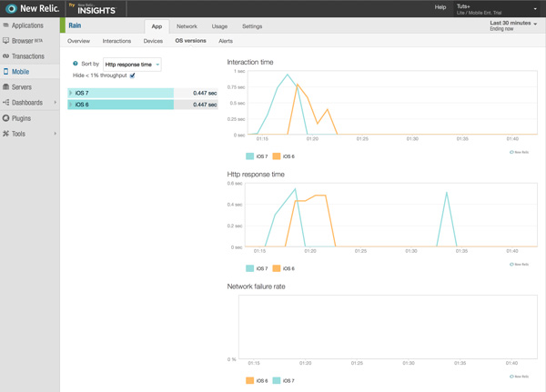The image size is (546, 392).
Task: Click the Browser monitor icon in sidebar
Action: click(6, 41)
